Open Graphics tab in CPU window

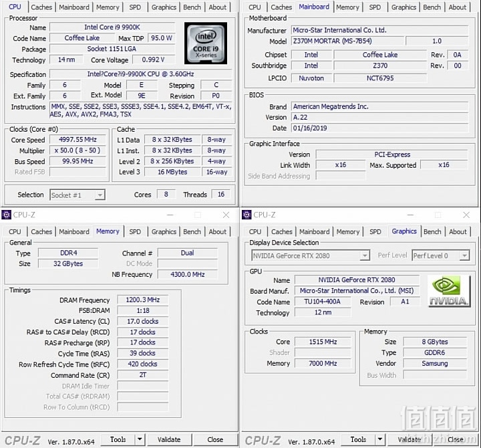point(164,7)
